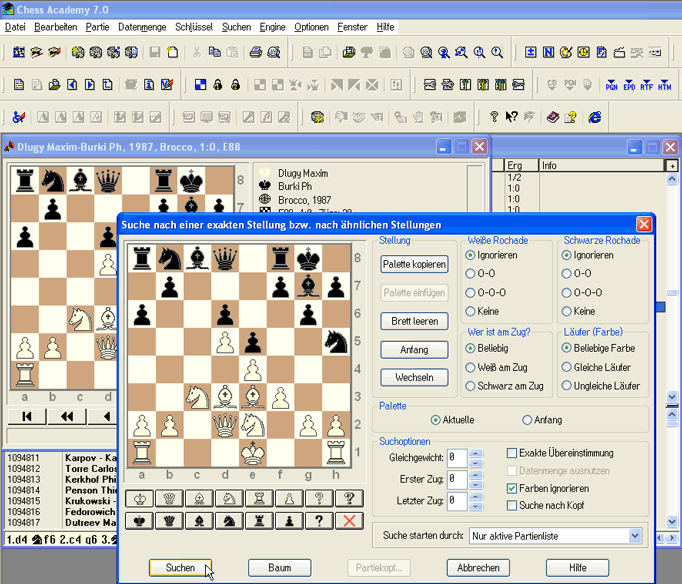The height and width of the screenshot is (584, 682).
Task: Enable Exakte Übereinstimmung checkbox
Action: [513, 453]
